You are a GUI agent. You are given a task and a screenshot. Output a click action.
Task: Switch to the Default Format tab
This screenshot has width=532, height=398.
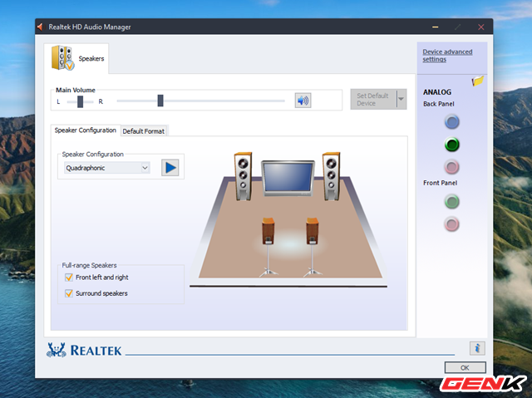click(x=144, y=131)
